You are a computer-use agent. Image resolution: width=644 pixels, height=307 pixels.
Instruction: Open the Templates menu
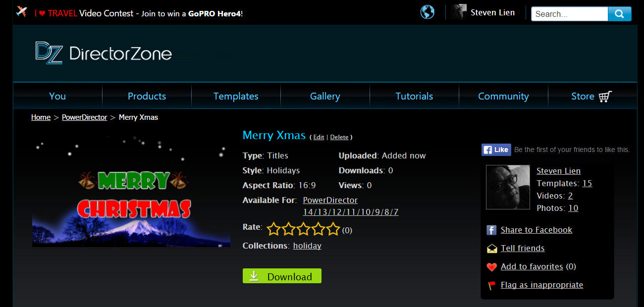point(236,96)
